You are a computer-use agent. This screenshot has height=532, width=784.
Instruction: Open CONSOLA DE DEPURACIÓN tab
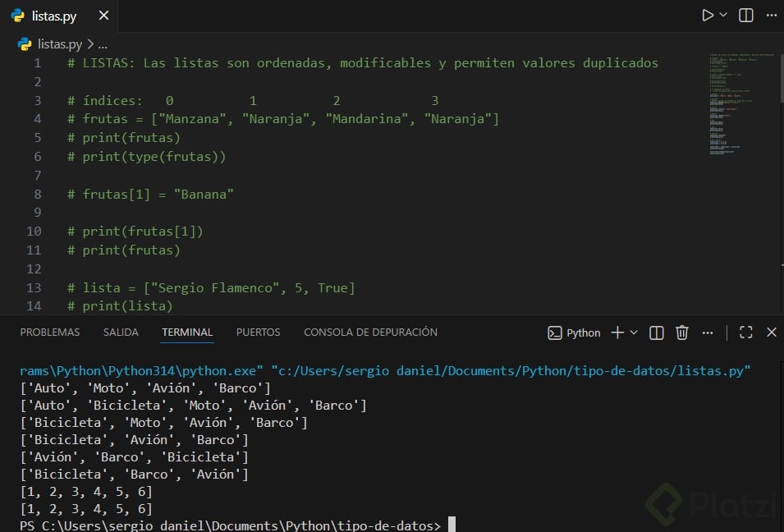[370, 332]
